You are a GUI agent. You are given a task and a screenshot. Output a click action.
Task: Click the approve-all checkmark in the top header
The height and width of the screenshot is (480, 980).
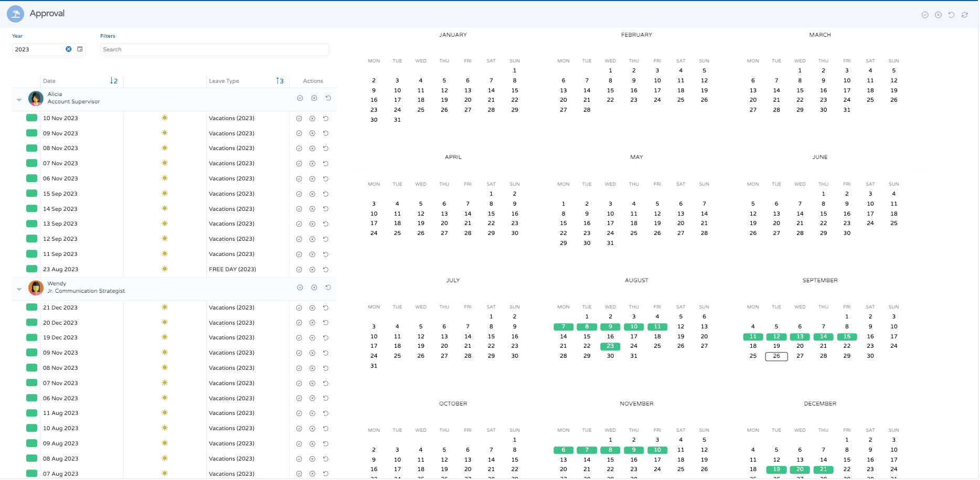[925, 15]
